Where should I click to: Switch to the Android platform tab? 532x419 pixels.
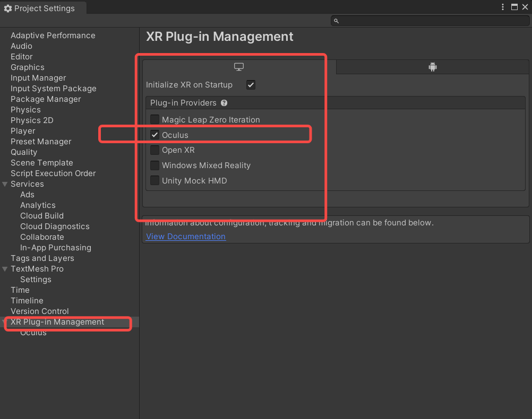pyautogui.click(x=433, y=67)
